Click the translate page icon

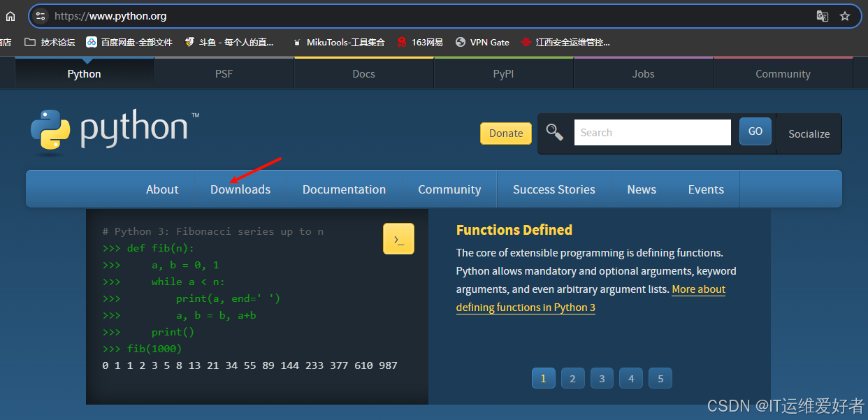[x=823, y=16]
